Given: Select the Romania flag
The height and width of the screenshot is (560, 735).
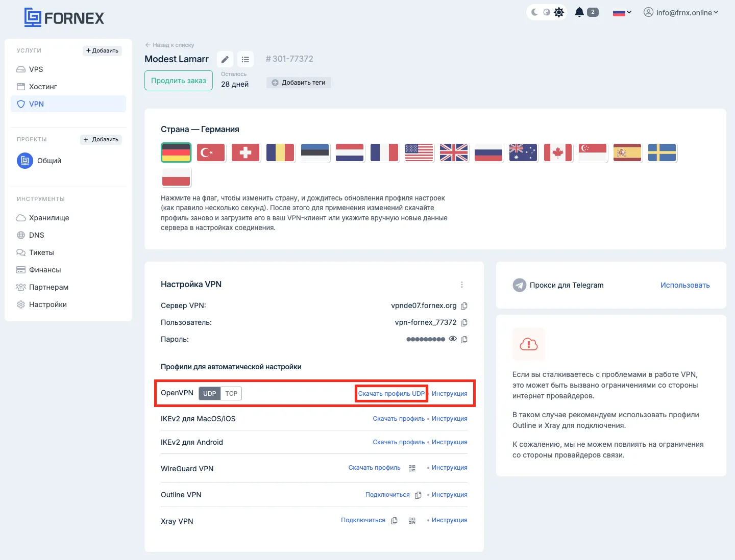Looking at the screenshot, I should pos(280,152).
